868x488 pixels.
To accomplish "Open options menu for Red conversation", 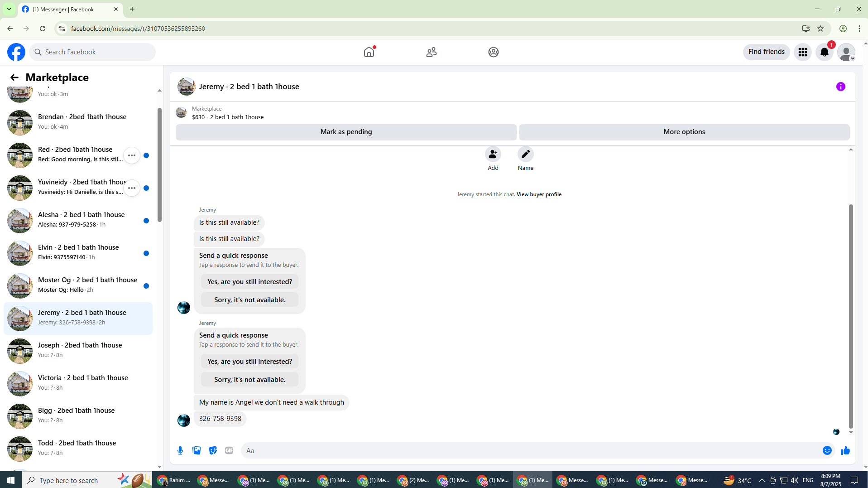I will coord(132,155).
